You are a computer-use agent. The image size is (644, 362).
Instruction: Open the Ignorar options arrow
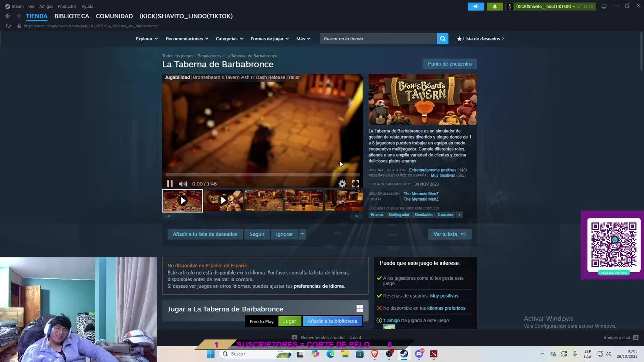(302, 234)
